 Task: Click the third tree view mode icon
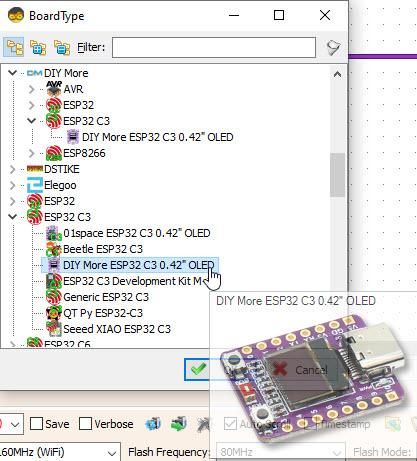pos(62,47)
